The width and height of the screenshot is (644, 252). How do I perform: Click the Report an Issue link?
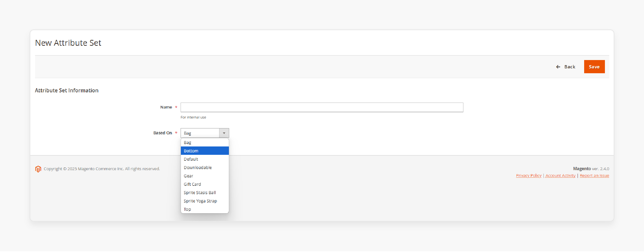594,176
